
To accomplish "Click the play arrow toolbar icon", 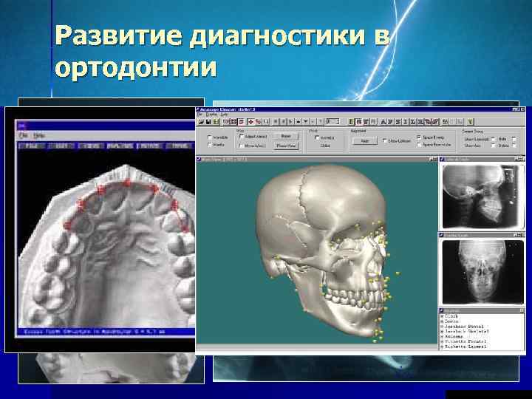I will coord(291,122).
